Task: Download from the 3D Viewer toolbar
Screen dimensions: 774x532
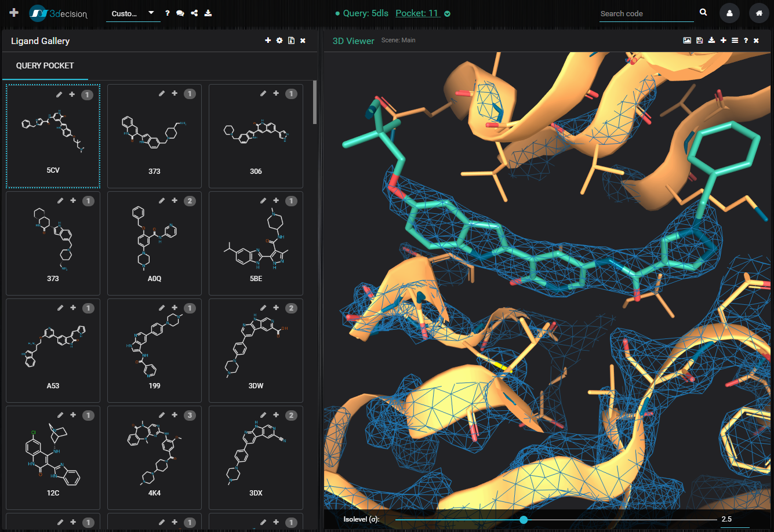Action: [711, 41]
